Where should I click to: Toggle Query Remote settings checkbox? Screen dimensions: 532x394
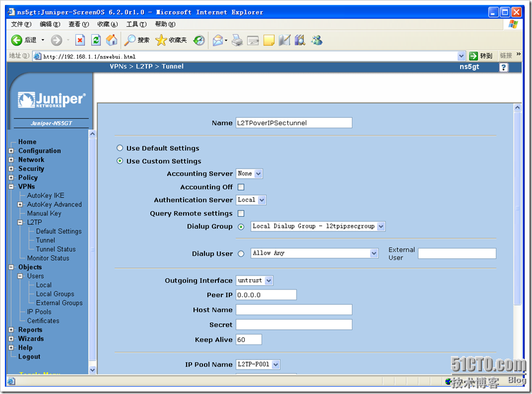241,213
